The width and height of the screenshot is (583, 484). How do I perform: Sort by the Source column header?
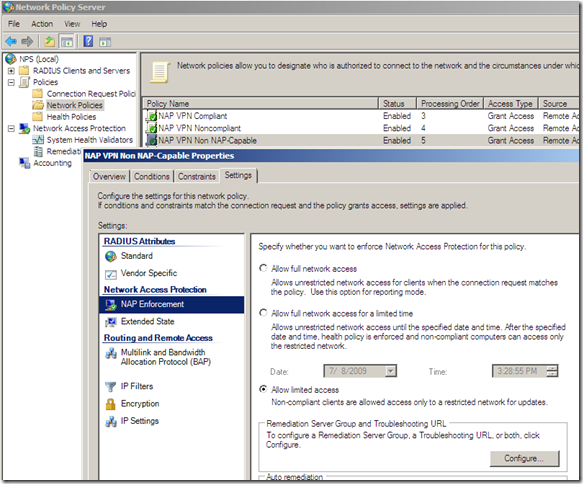559,103
